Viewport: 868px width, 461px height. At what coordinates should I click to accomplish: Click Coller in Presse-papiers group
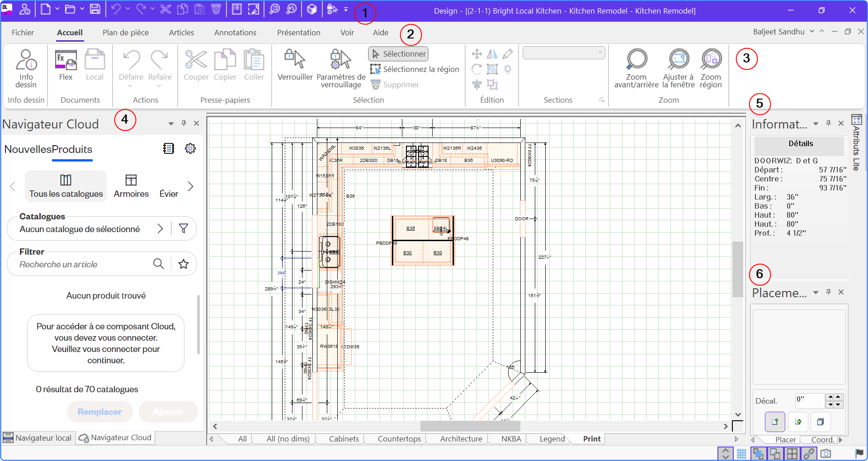254,66
